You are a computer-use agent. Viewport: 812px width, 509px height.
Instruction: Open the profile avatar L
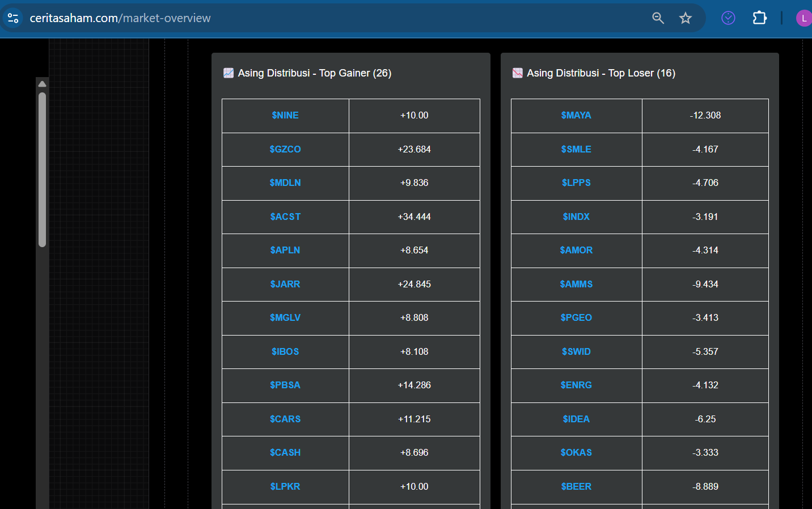[804, 18]
